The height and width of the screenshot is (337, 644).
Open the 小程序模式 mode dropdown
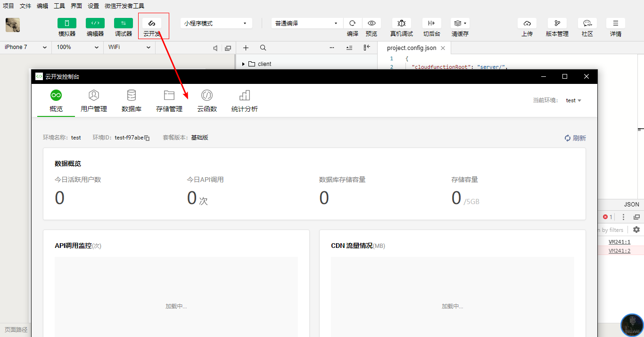point(216,23)
